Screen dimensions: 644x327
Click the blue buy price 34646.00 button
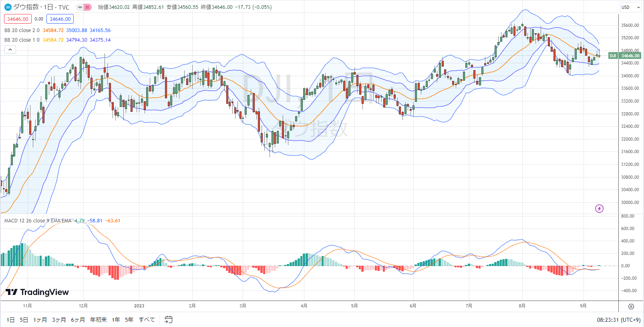click(60, 19)
